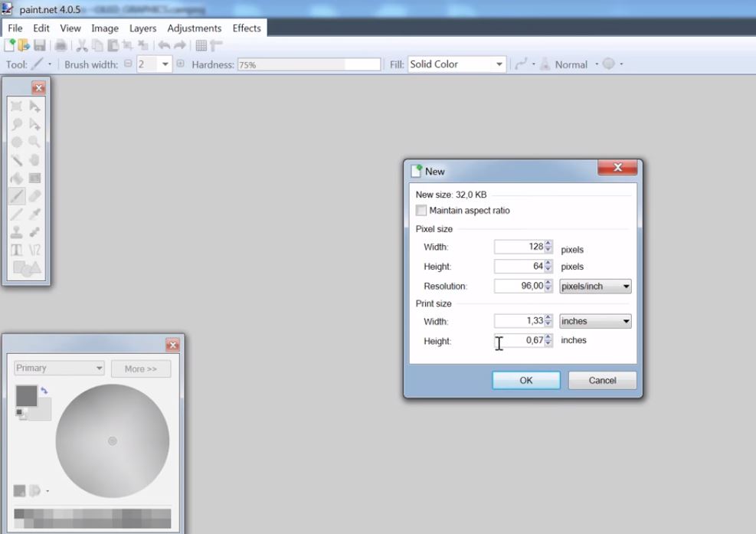Click the increase brush width button
Screen dimensions: 756x534
pos(180,64)
